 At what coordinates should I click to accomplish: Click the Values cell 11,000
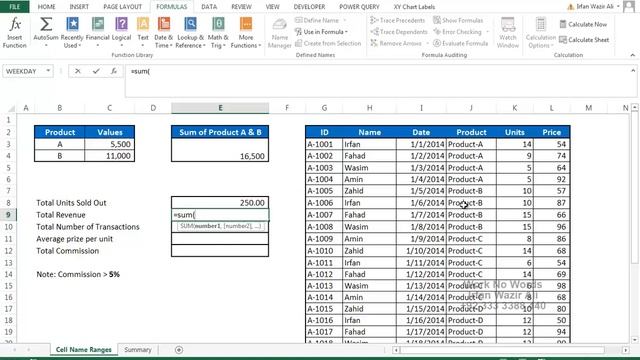pos(109,156)
